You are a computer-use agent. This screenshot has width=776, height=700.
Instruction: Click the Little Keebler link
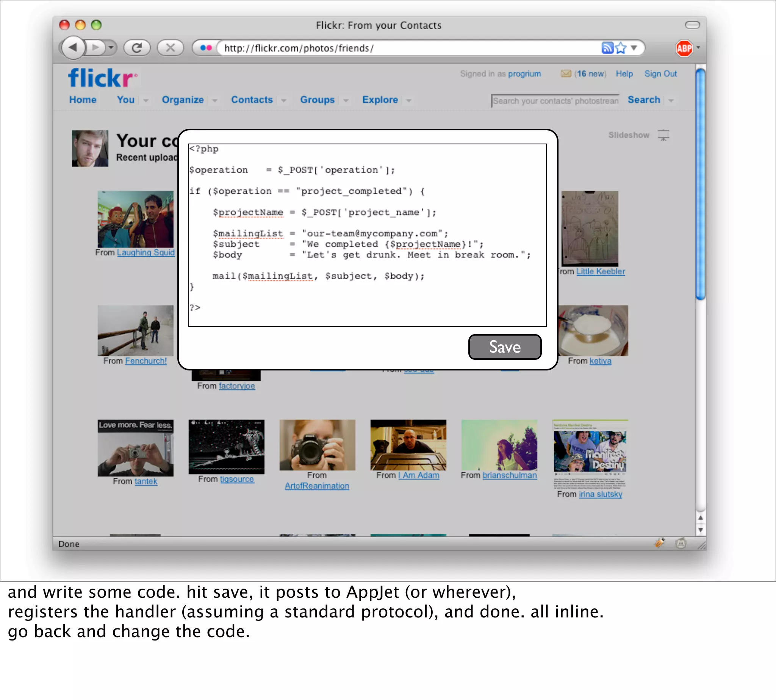pos(601,272)
